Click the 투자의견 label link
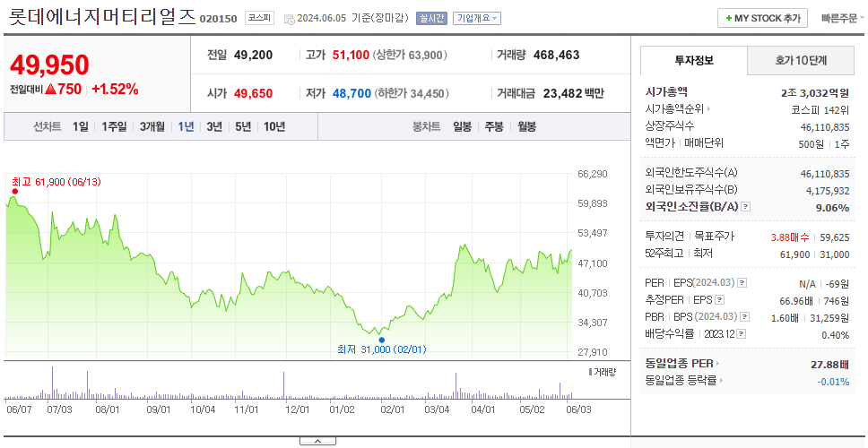Screen dimensions: 868x448 click(664, 237)
